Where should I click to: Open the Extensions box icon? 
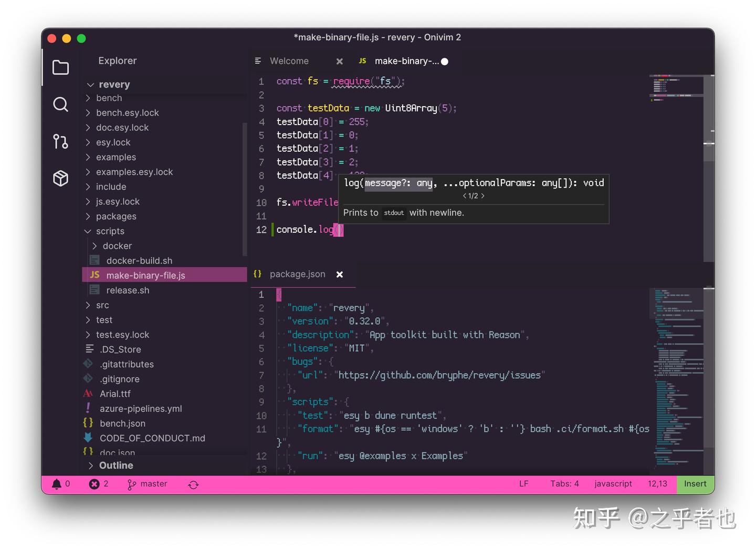60,178
